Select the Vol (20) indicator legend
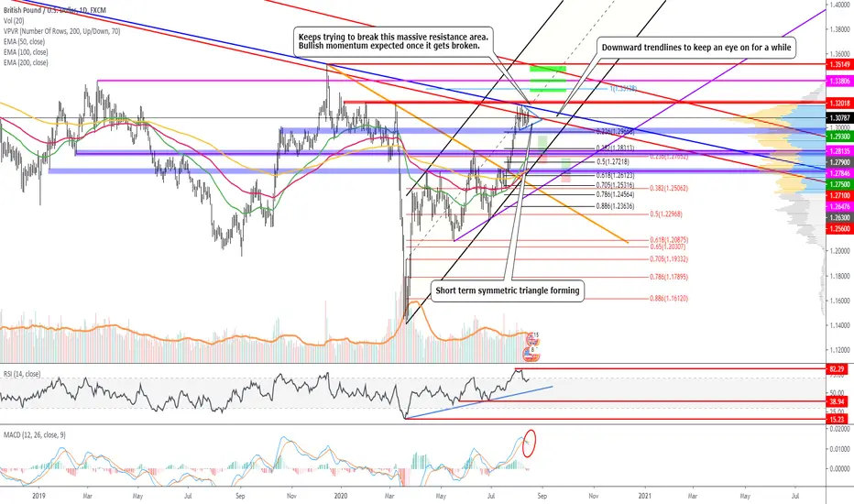This screenshot has height=504, width=854. click(15, 21)
